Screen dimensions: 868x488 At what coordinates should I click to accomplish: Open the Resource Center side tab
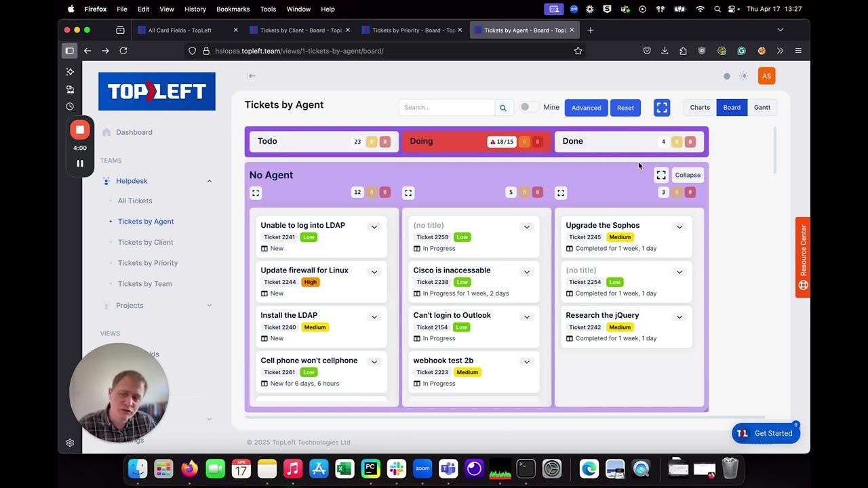803,258
